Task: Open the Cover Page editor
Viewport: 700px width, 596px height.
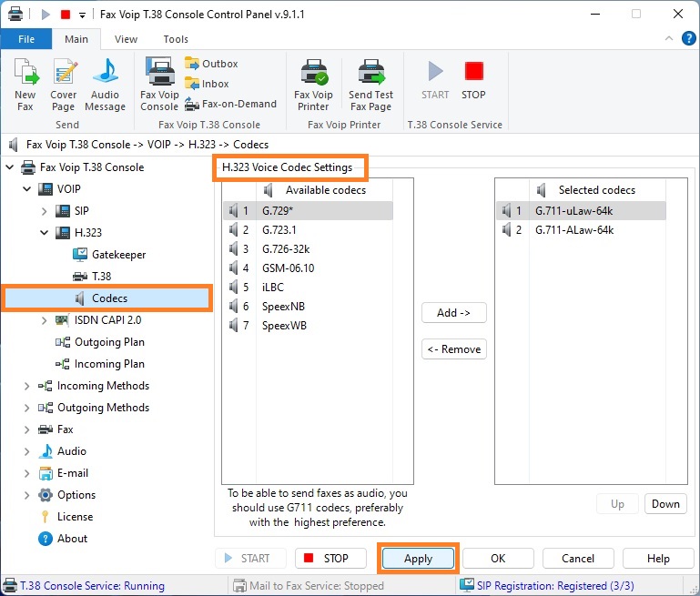Action: pyautogui.click(x=64, y=85)
